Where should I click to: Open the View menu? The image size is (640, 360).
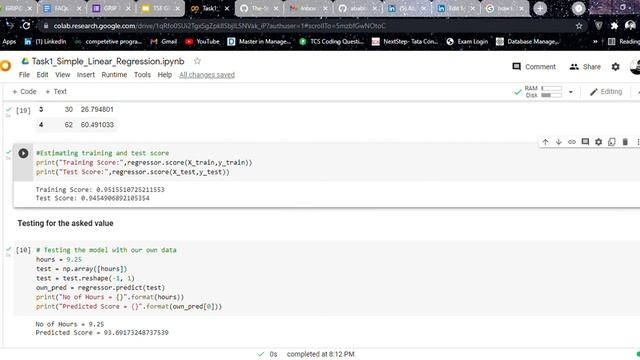pyautogui.click(x=62, y=75)
